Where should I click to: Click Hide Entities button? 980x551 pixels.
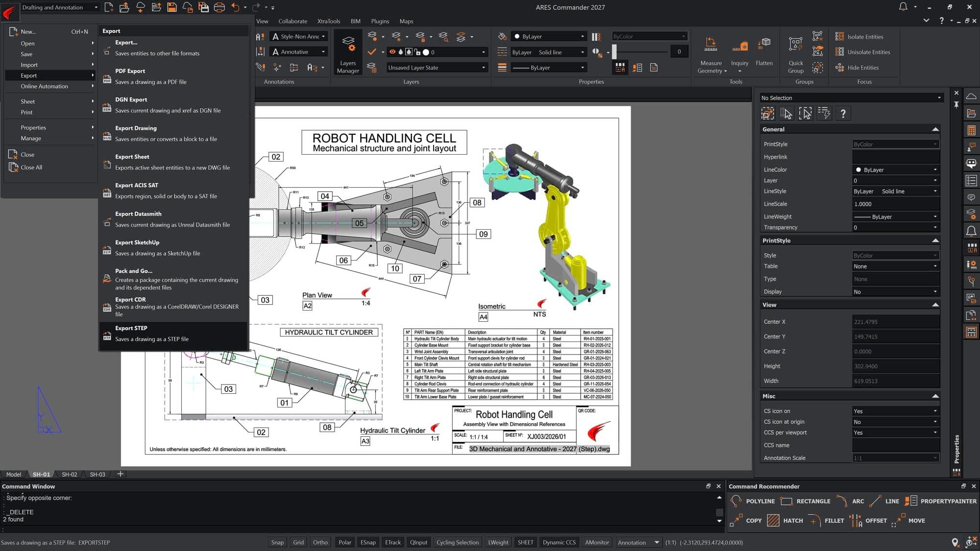tap(862, 68)
